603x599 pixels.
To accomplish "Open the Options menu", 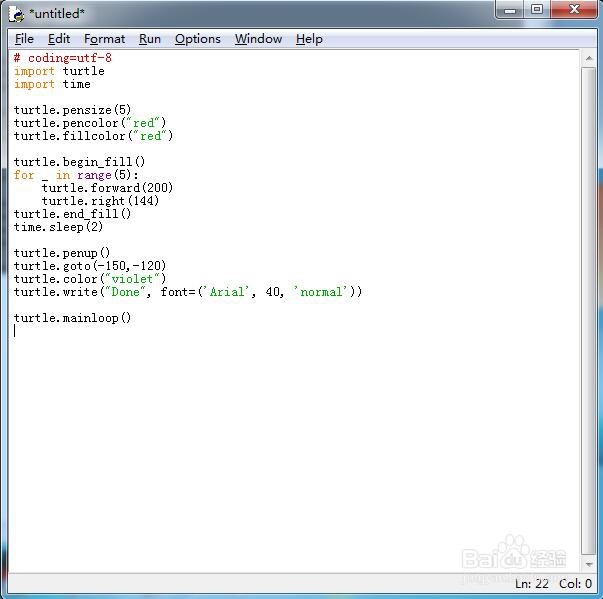I will tap(198, 39).
